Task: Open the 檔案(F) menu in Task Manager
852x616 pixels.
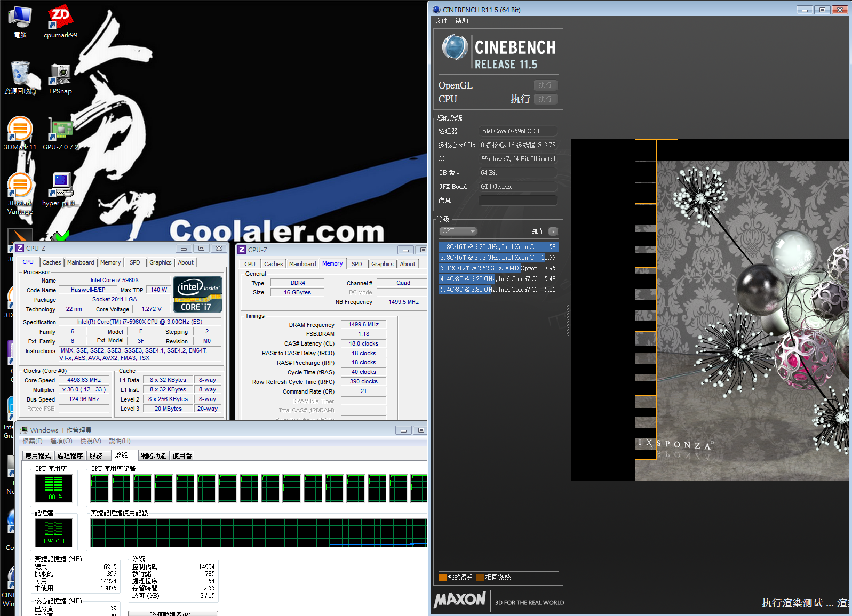Action: pos(33,441)
